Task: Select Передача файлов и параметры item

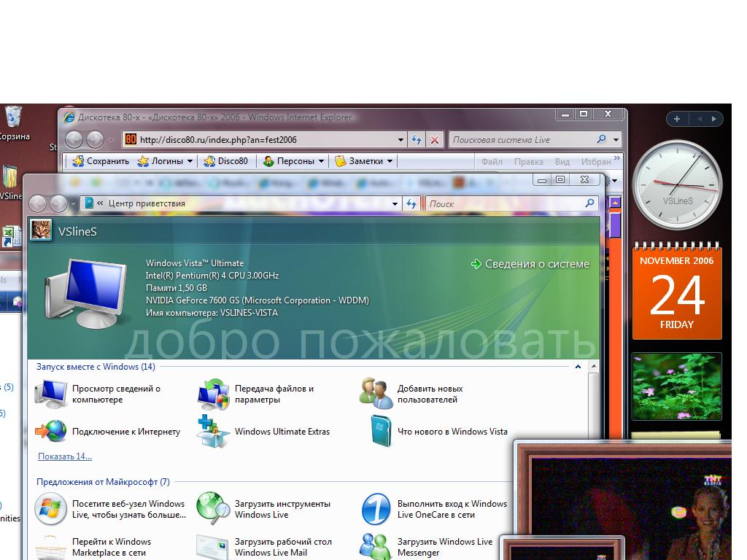Action: (x=256, y=394)
